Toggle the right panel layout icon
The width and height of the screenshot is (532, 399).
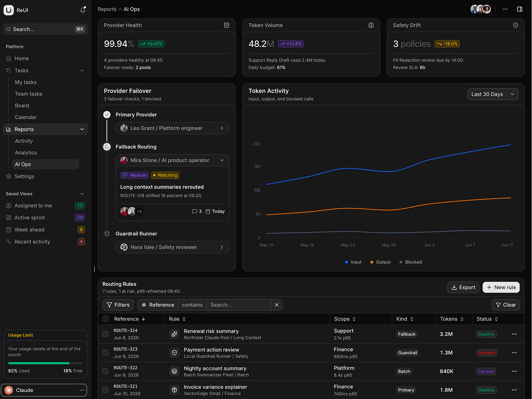(520, 9)
